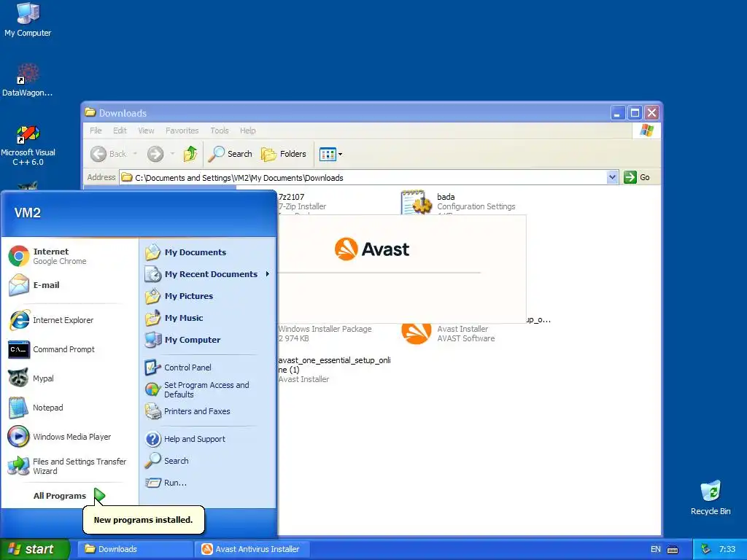Click the keyboard icon in taskbar
This screenshot has height=560, width=747.
click(673, 550)
